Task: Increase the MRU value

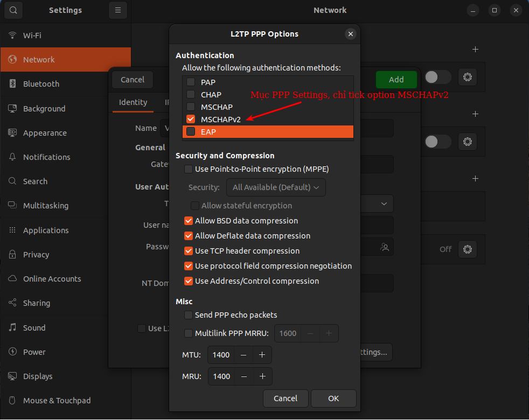Action: pyautogui.click(x=262, y=376)
